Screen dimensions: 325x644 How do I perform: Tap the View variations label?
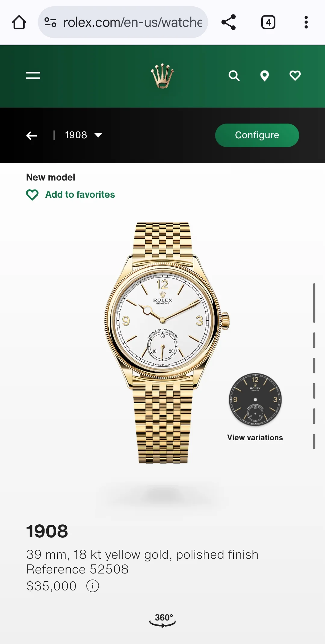click(x=255, y=438)
